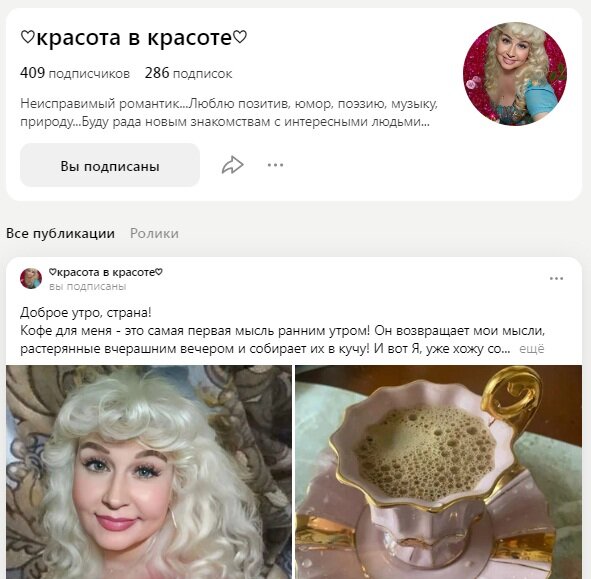Expand the post text with 'ещё'
Viewport: 591px width, 579px height.
pyautogui.click(x=531, y=349)
